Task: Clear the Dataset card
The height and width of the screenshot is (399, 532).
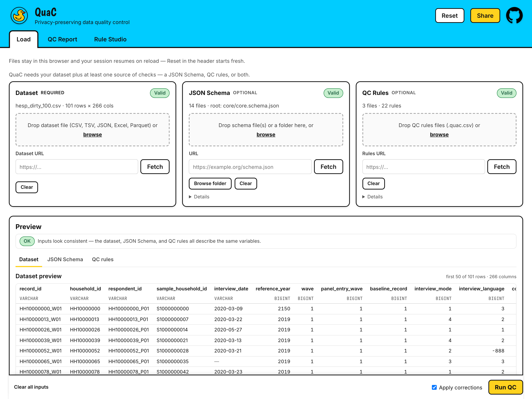Action: (27, 187)
